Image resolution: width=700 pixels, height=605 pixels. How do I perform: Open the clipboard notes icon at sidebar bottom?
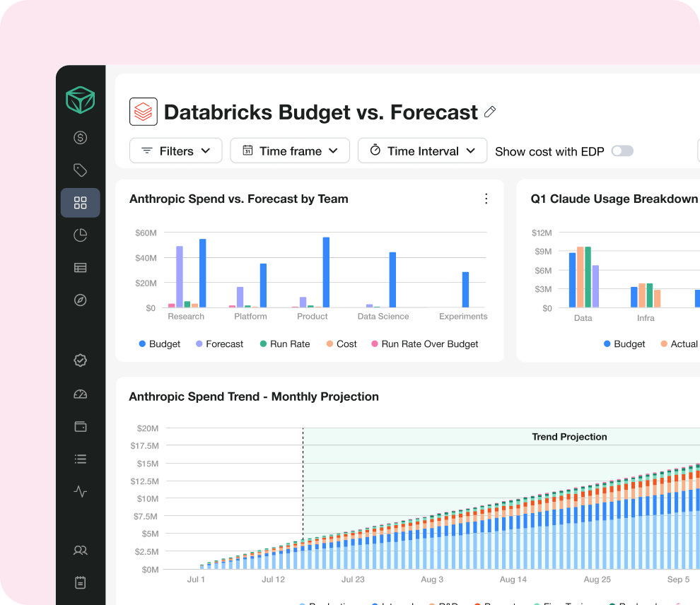pyautogui.click(x=81, y=582)
